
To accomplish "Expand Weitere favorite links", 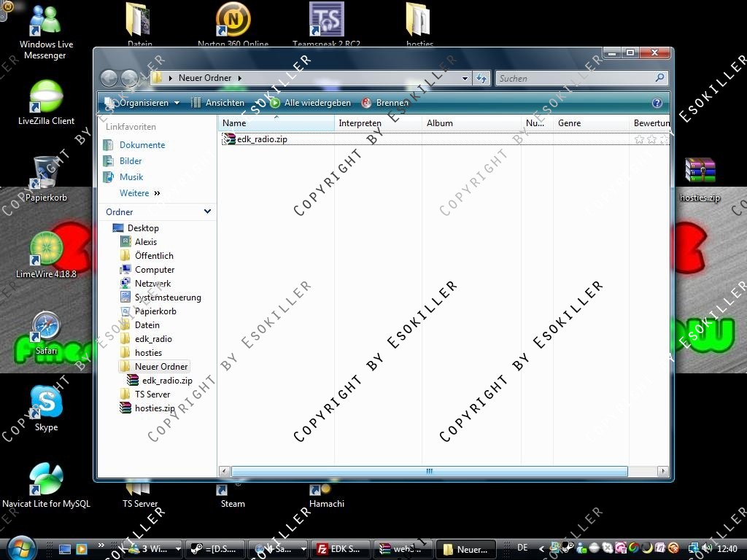I will (x=140, y=193).
